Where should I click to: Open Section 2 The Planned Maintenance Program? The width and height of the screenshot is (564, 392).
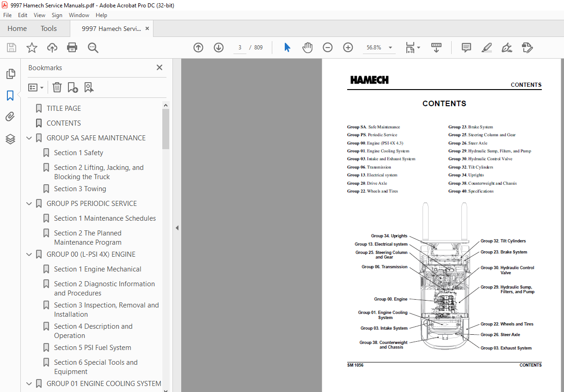tap(88, 238)
